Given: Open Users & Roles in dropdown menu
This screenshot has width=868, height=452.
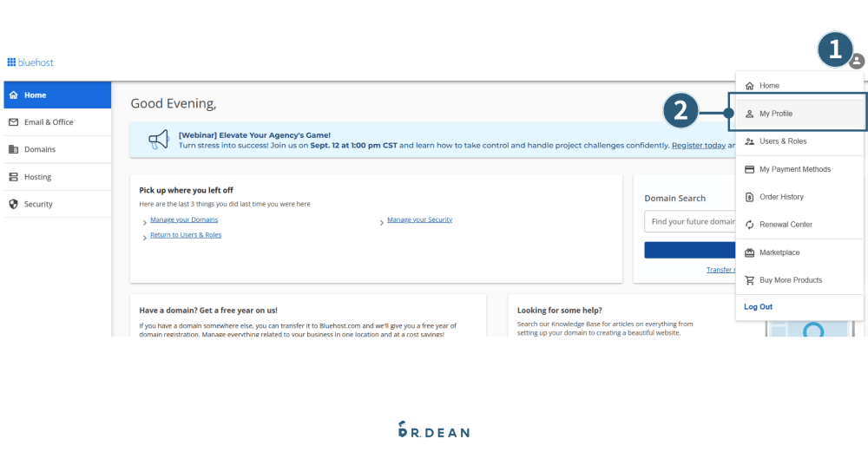Looking at the screenshot, I should coord(782,141).
